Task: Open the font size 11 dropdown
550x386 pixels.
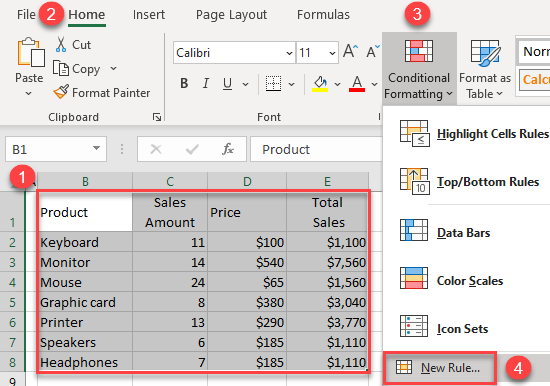Action: (x=332, y=53)
